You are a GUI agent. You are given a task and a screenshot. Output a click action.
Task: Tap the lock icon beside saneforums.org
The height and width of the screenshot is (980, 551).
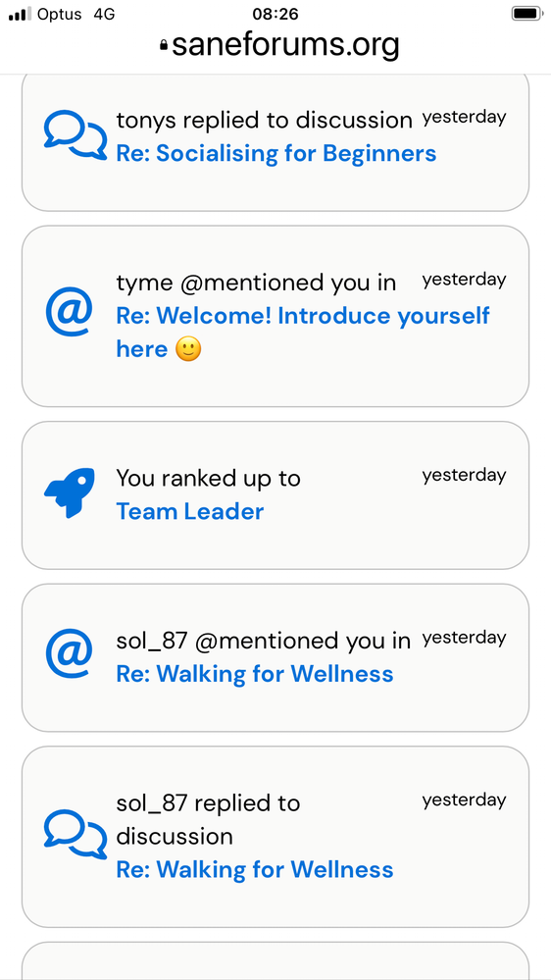[x=164, y=45]
